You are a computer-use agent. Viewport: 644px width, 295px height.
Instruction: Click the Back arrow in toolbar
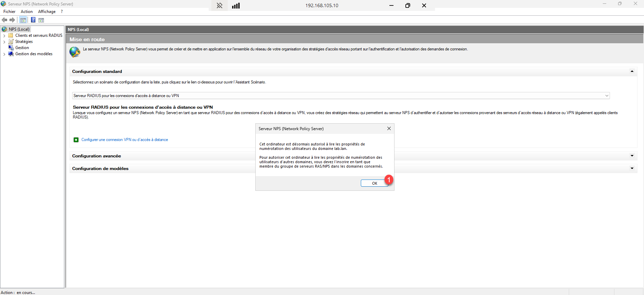point(4,20)
